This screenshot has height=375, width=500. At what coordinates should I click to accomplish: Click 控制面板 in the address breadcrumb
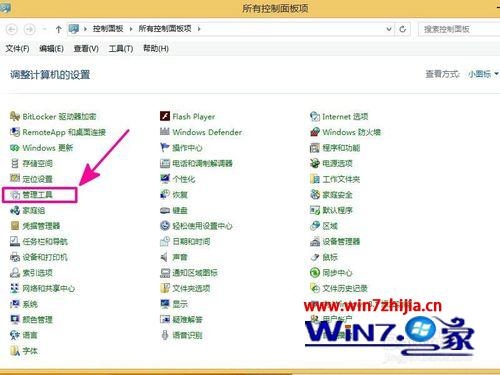(x=108, y=29)
